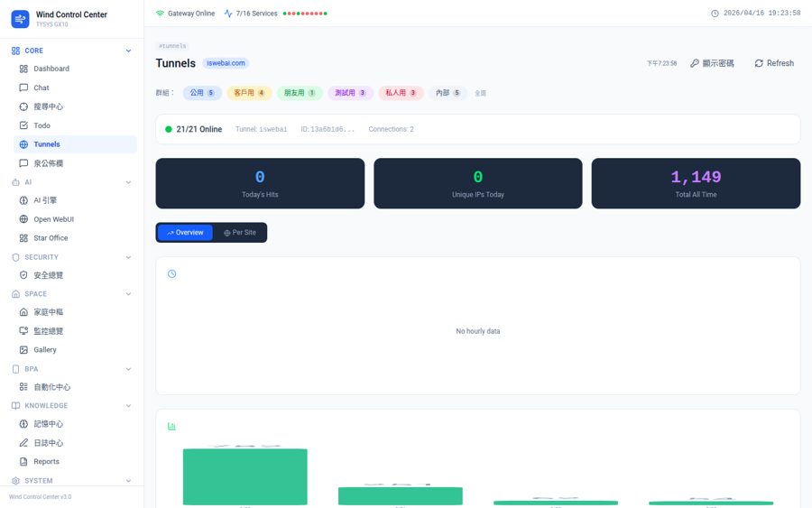Toggle the 客戶用 group filter chip

coord(249,93)
